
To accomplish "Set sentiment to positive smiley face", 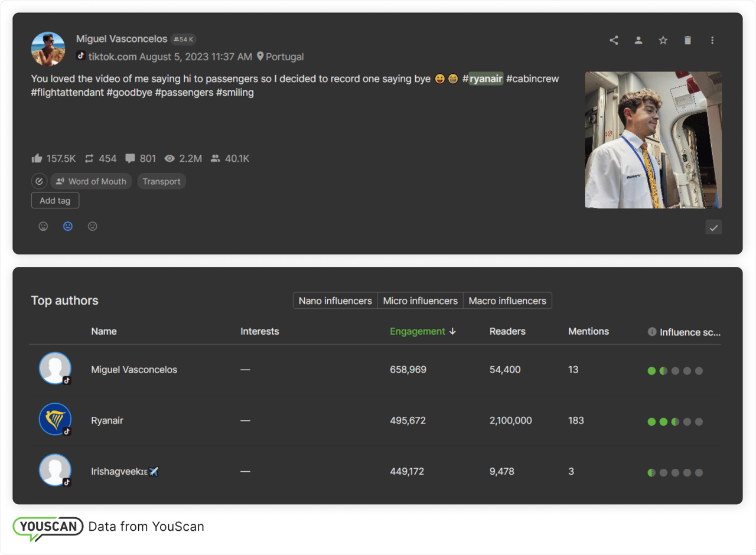I will (43, 226).
